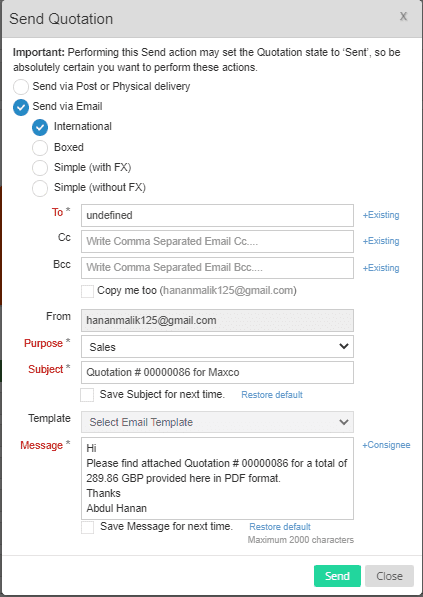Click the green Send button
423x597 pixels.
point(337,576)
